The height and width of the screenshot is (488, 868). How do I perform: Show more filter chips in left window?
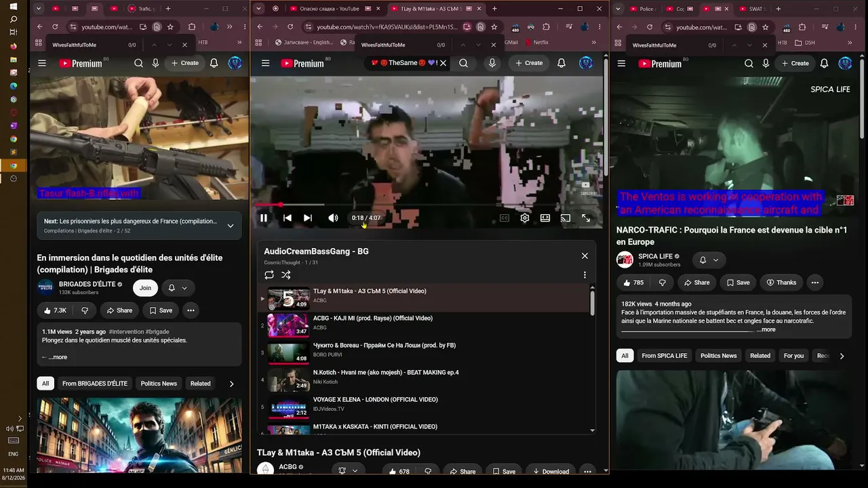click(x=231, y=384)
